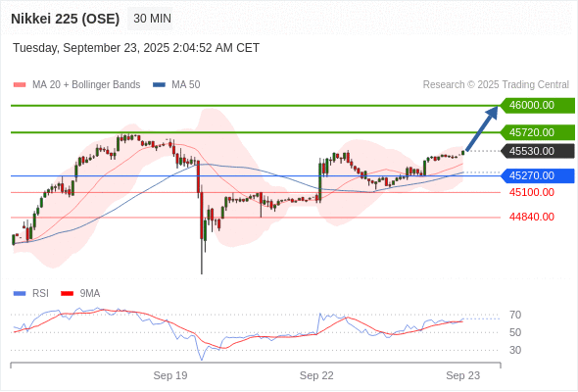This screenshot has height=392, width=578.
Task: Click the Research © 2025 Trading Central credit
Action: (x=496, y=85)
